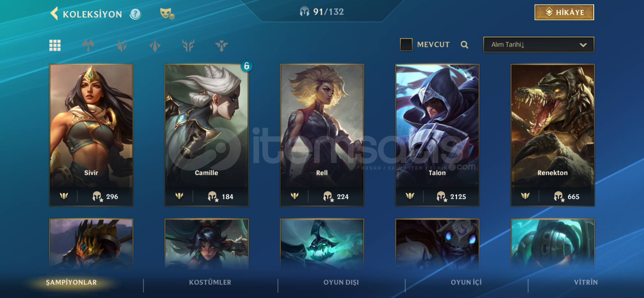Filter by the second role icon
644x298 pixels.
(x=122, y=45)
